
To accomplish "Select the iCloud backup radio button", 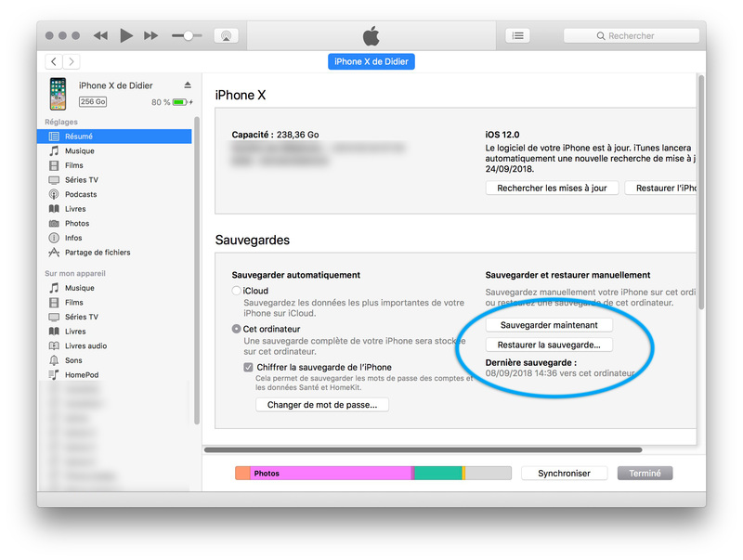I will [236, 291].
